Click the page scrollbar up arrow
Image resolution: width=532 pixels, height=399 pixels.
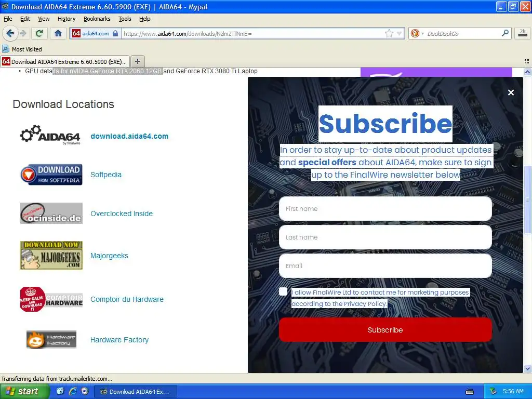point(527,72)
